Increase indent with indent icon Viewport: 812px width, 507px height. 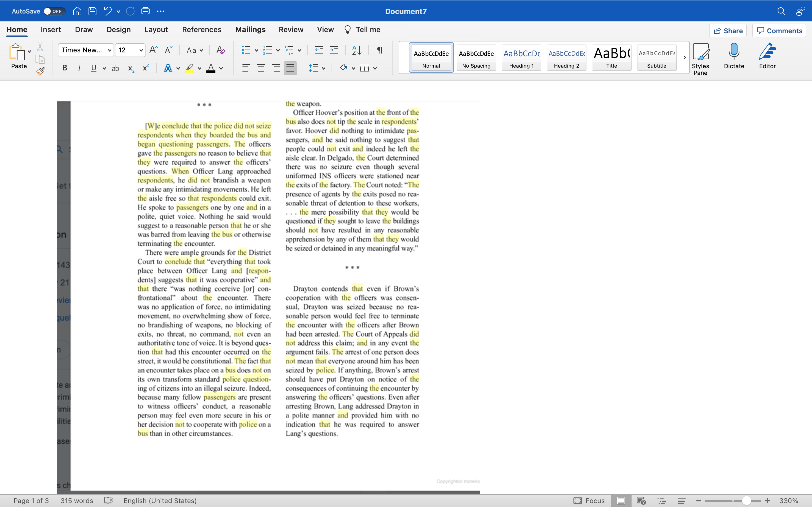(334, 50)
